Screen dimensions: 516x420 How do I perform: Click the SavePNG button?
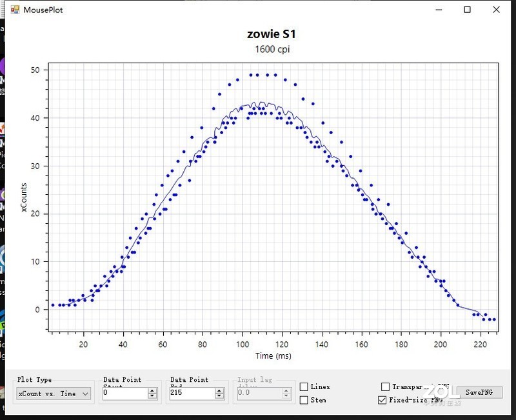pyautogui.click(x=479, y=392)
